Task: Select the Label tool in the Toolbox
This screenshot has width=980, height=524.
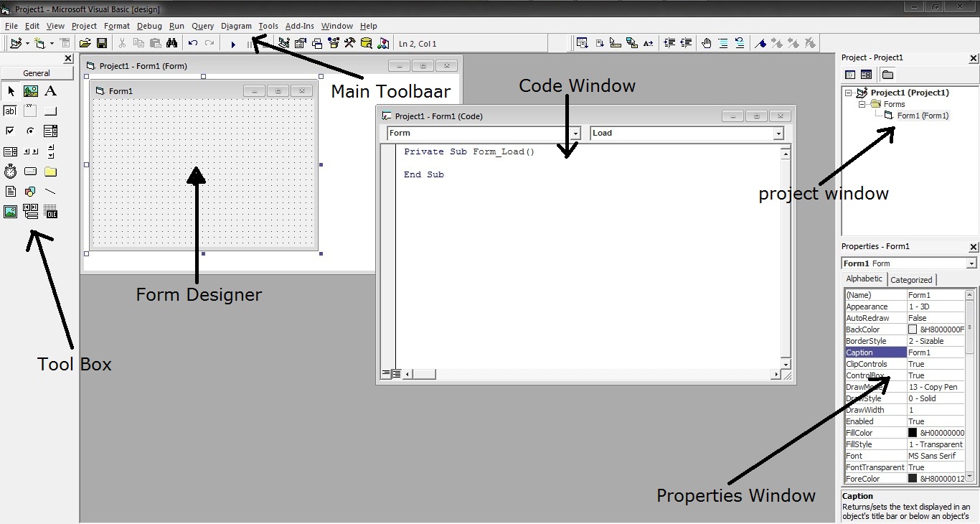Action: click(x=50, y=90)
